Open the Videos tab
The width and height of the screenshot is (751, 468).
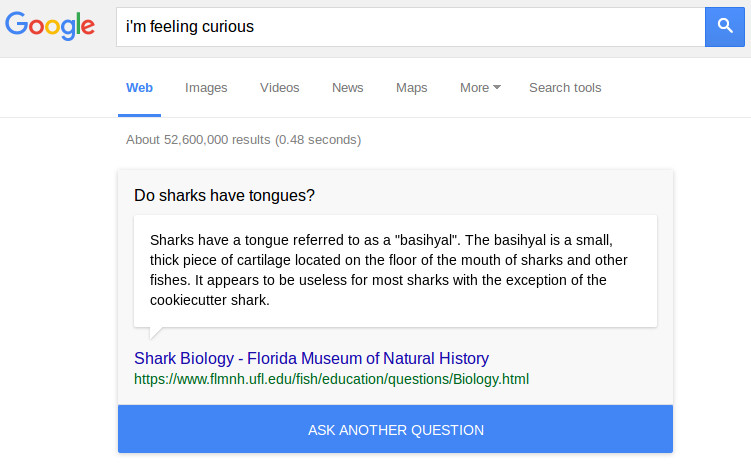click(280, 88)
